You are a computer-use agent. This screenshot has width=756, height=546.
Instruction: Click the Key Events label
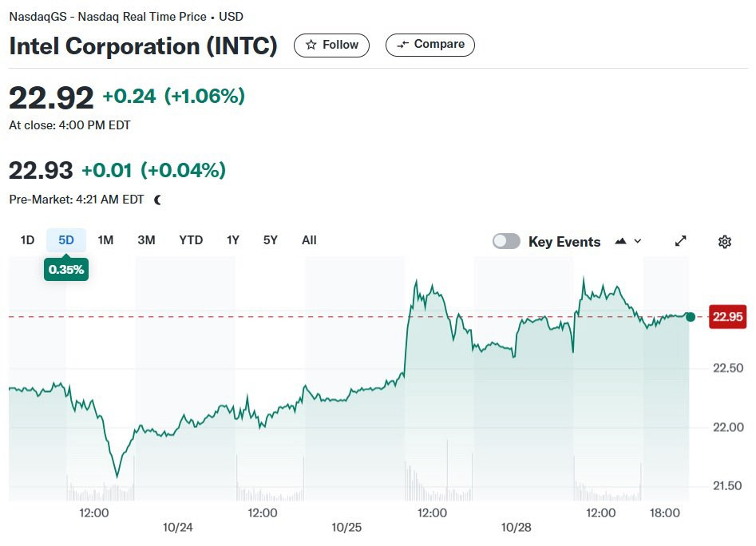564,242
